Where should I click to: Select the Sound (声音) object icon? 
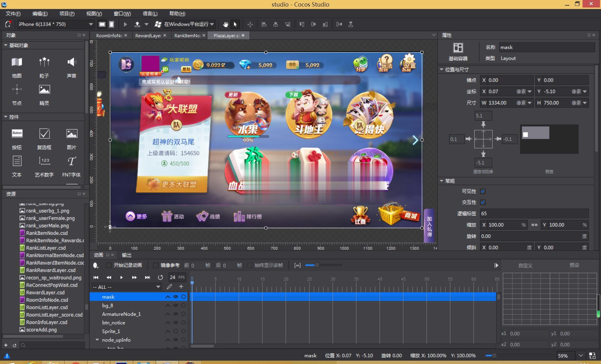pyautogui.click(x=71, y=62)
